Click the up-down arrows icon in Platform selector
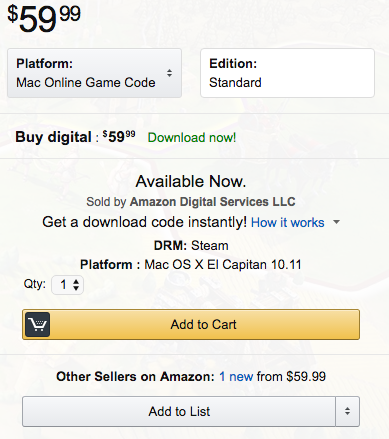Image resolution: width=389 pixels, height=439 pixels. pos(169,73)
